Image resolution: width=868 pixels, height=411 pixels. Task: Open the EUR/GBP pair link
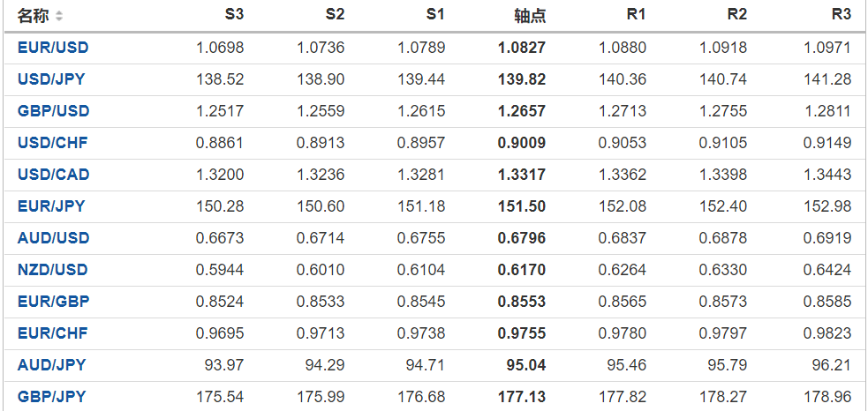click(x=53, y=302)
